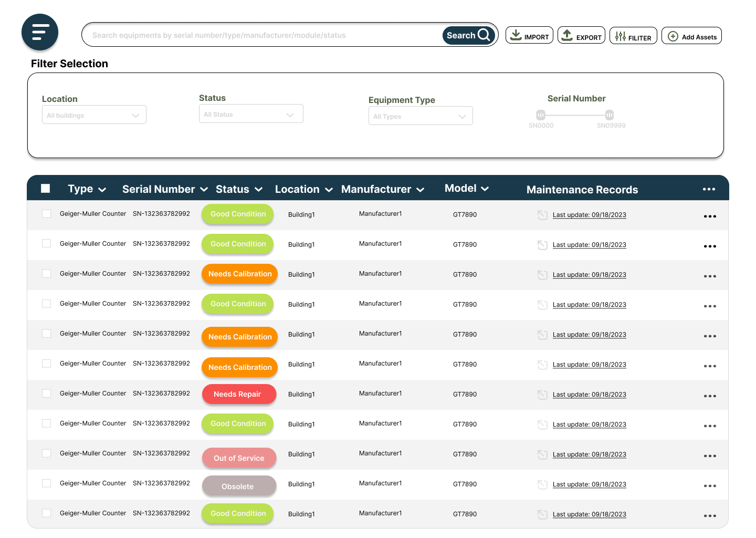Open Last update link in Out of Service row
The width and height of the screenshot is (756, 538).
click(590, 454)
